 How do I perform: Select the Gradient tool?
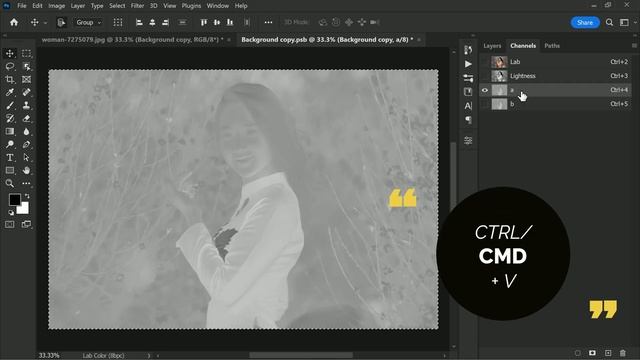[10, 131]
